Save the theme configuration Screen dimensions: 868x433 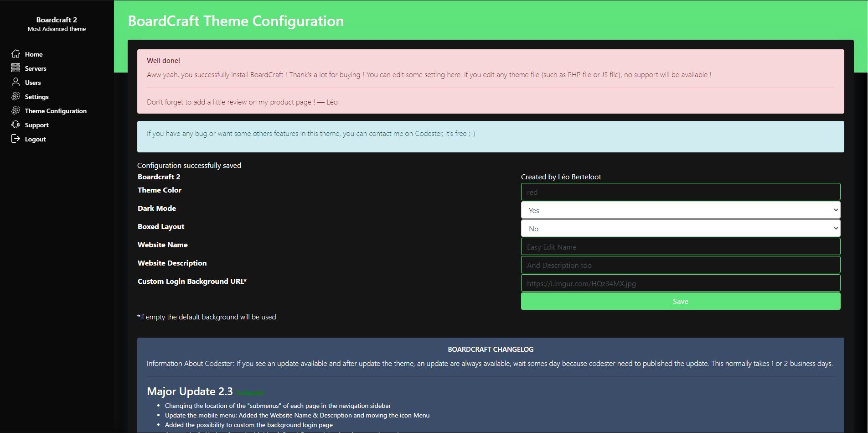681,301
